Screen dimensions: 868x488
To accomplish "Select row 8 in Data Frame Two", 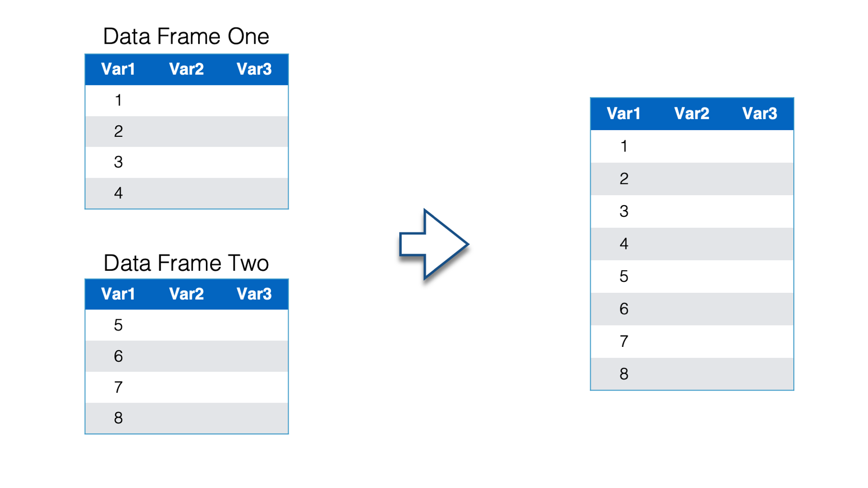I will click(x=187, y=418).
